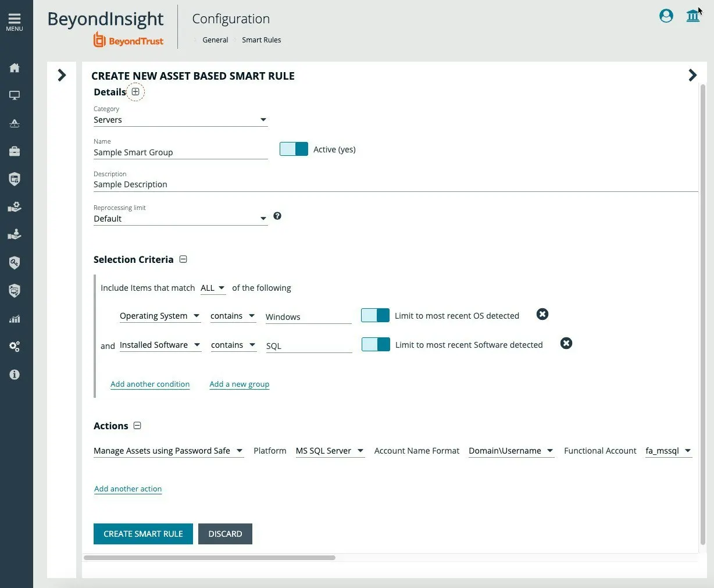Screen dimensions: 714x588
Task: Open the Operating System field dropdown
Action: [160, 316]
